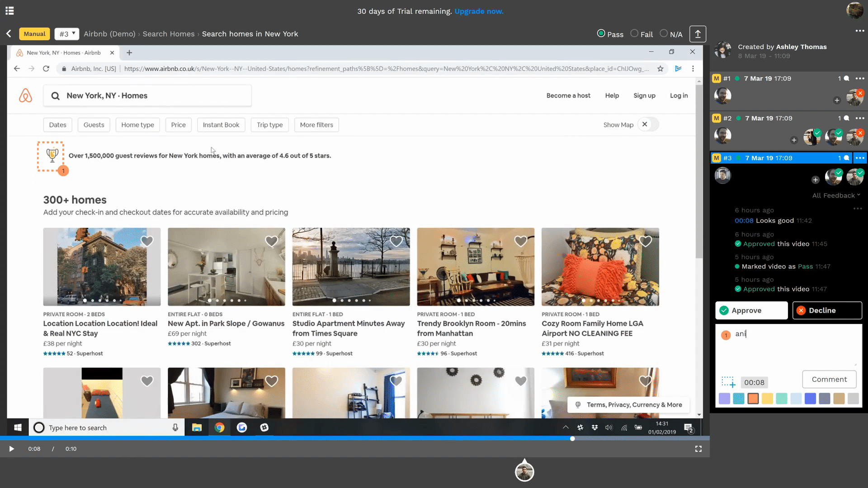
Task: Click the Approve button
Action: [751, 310]
